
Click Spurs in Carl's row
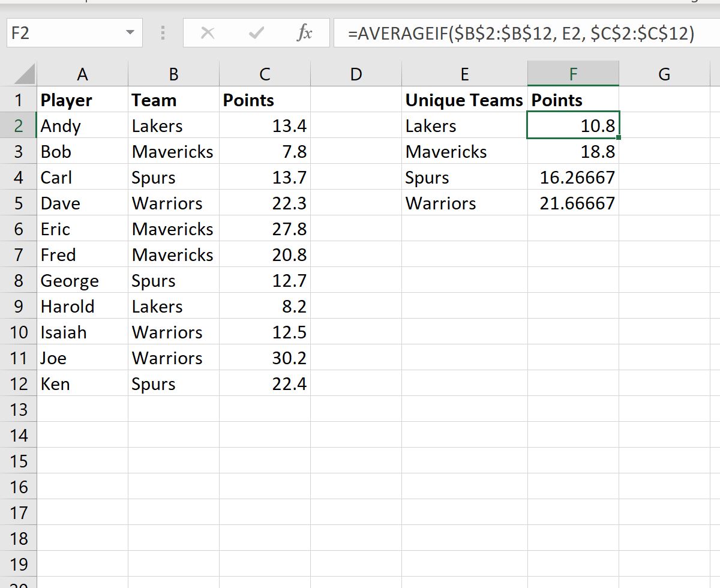pos(173,178)
